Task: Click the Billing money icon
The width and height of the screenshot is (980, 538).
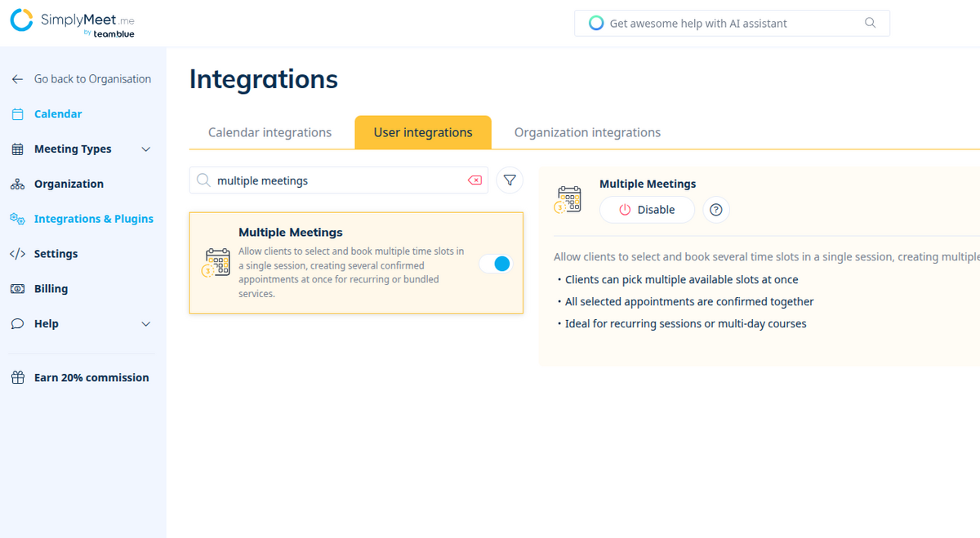Action: pyautogui.click(x=17, y=289)
